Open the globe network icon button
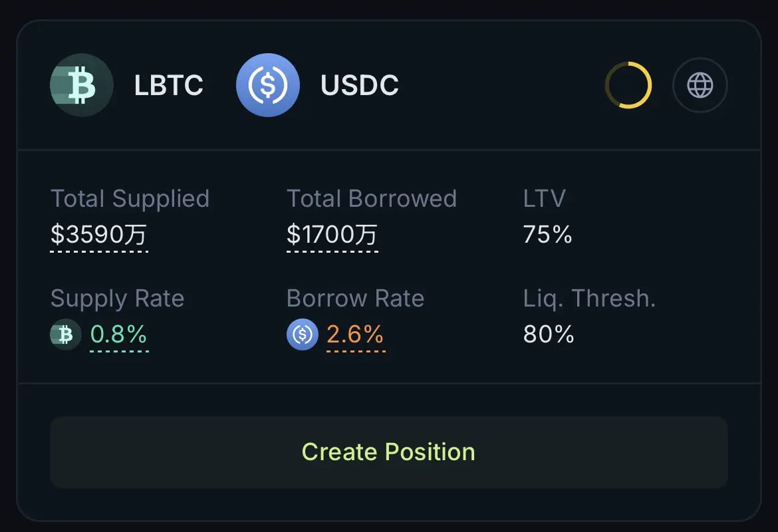This screenshot has width=778, height=532. point(700,85)
